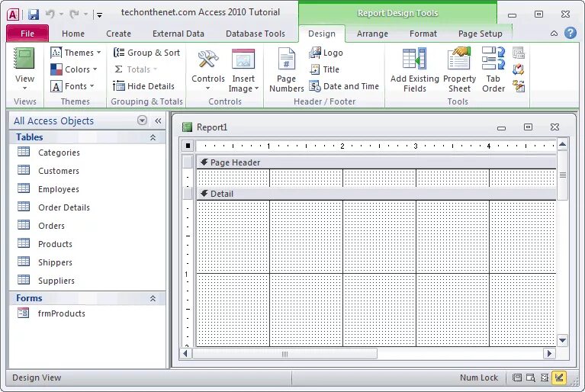This screenshot has height=392, width=585.
Task: Toggle Hide Details
Action: tap(143, 86)
